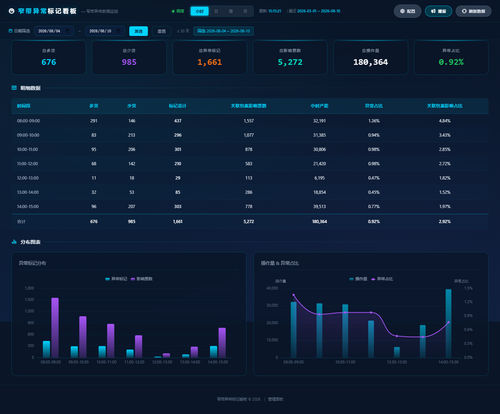Click the 10:00-11:00 table row label

28,150
